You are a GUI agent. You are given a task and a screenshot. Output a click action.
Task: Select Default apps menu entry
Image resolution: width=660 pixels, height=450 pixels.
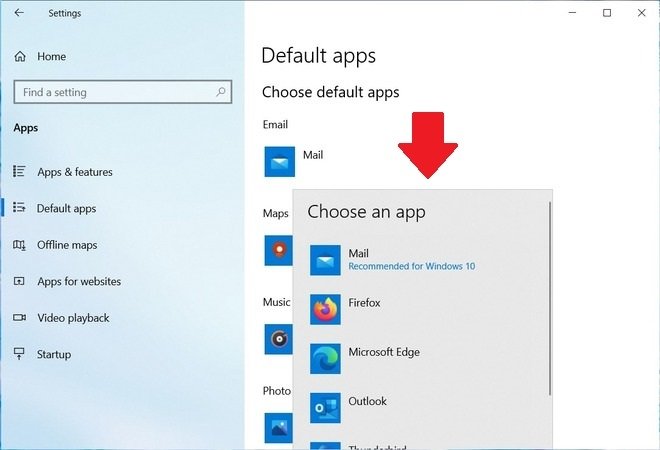67,208
